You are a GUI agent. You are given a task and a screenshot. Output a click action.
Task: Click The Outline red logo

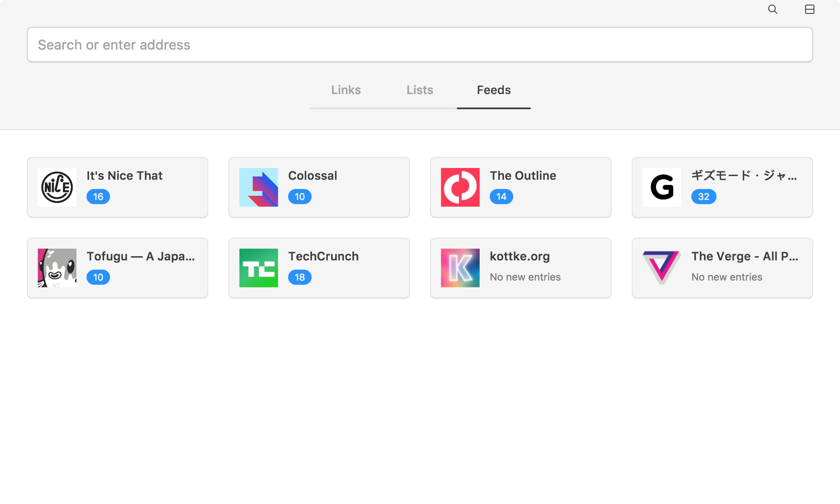(460, 187)
